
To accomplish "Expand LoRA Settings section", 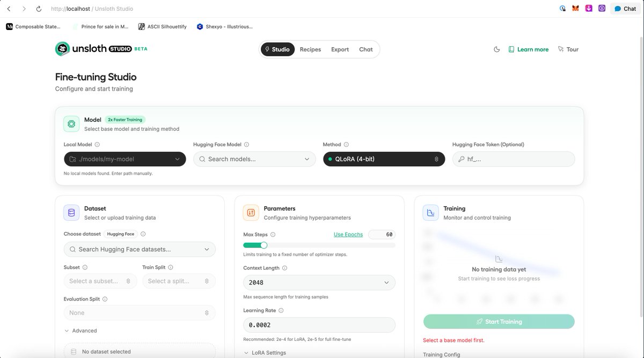I will (x=265, y=353).
